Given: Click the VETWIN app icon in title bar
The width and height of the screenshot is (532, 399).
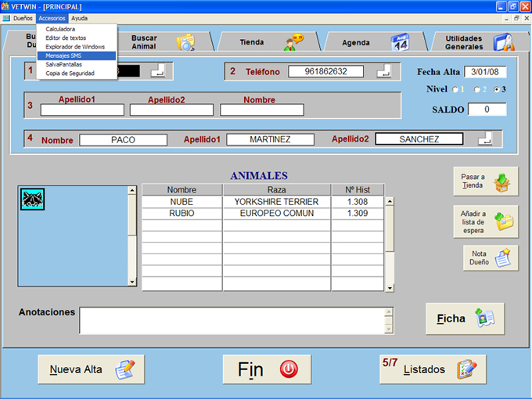Looking at the screenshot, I should click(5, 6).
